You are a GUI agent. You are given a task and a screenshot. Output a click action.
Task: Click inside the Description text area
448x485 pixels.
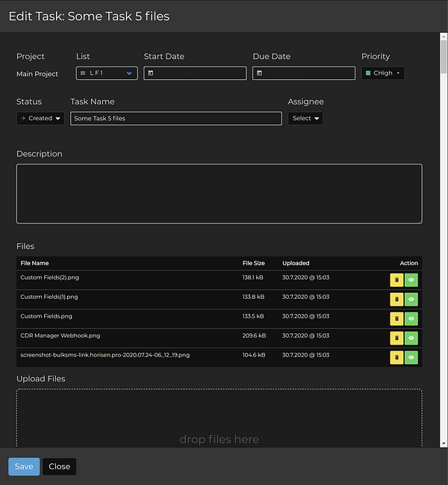point(219,194)
